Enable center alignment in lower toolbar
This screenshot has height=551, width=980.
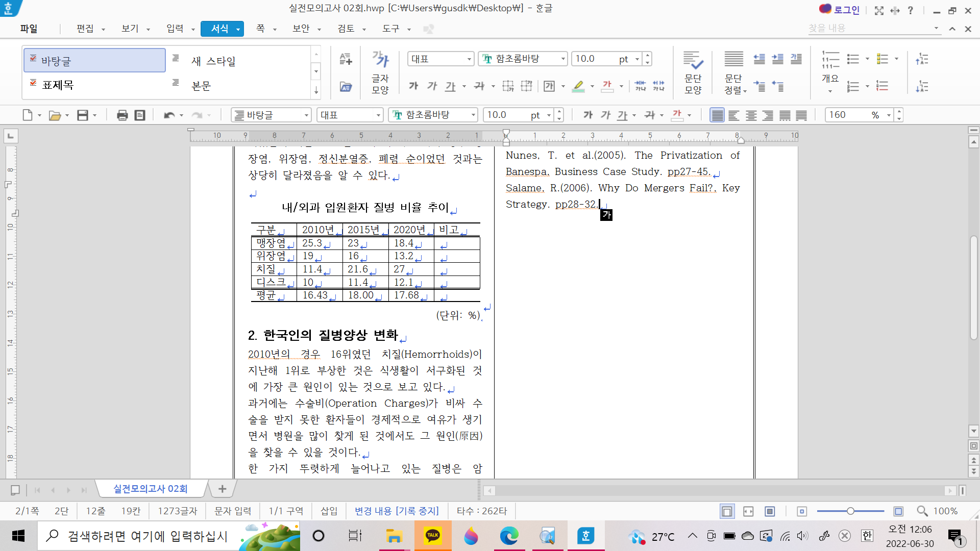click(x=751, y=115)
